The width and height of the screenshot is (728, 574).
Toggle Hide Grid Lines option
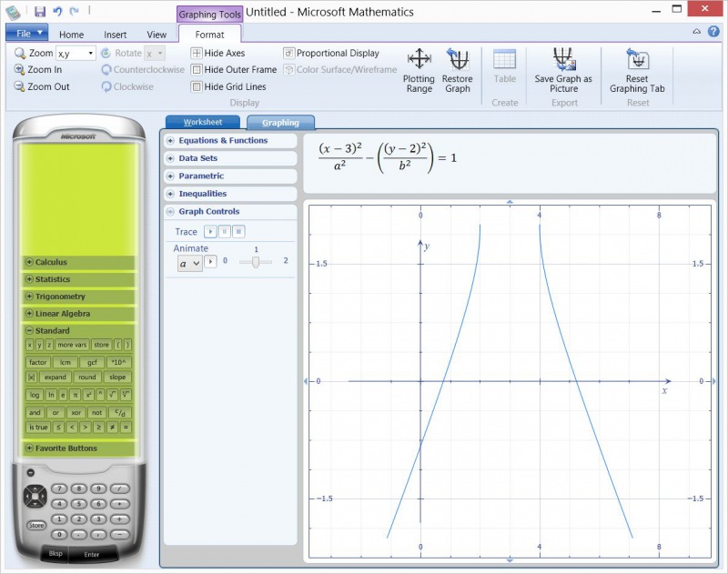(x=197, y=87)
